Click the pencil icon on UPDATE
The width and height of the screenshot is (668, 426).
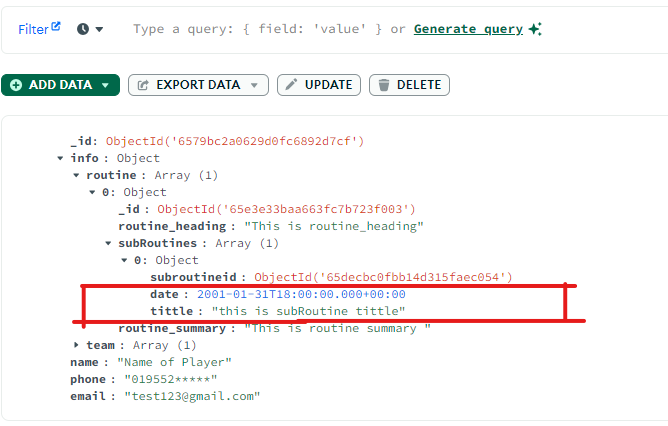click(x=290, y=85)
